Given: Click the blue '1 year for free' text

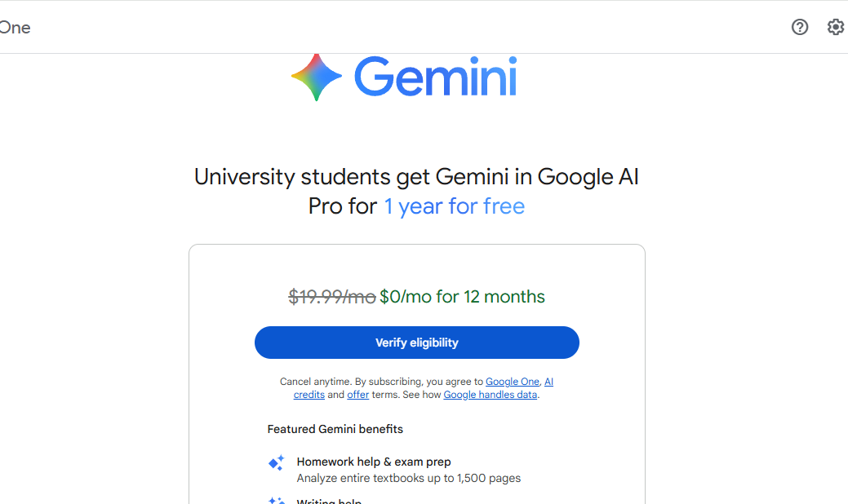Looking at the screenshot, I should point(454,206).
